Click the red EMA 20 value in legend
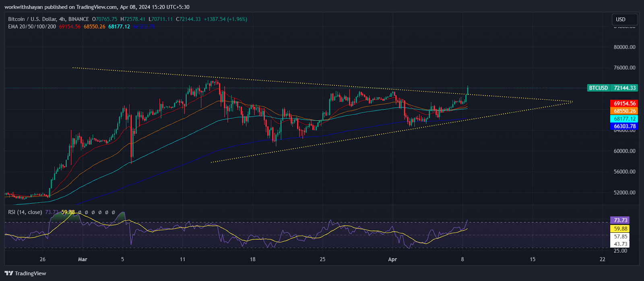644x281 pixels. 70,27
